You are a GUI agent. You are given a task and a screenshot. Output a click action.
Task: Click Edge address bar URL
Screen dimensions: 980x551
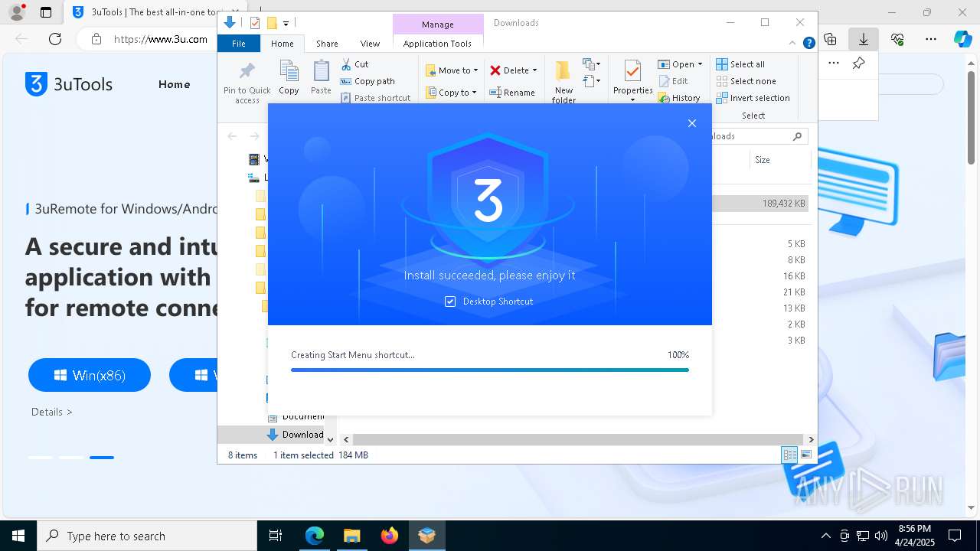pyautogui.click(x=161, y=39)
